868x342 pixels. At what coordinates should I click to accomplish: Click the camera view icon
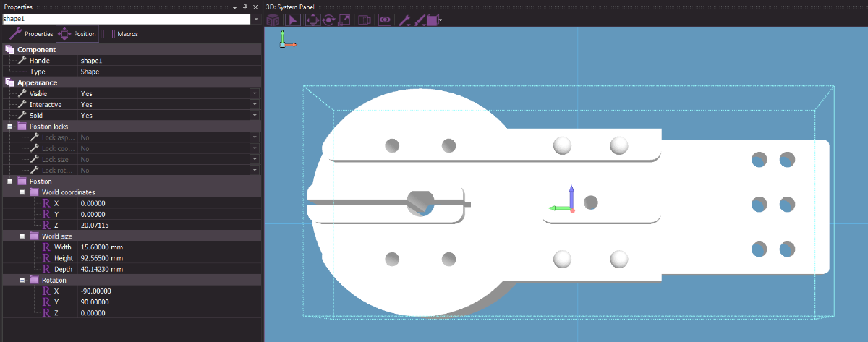[365, 20]
